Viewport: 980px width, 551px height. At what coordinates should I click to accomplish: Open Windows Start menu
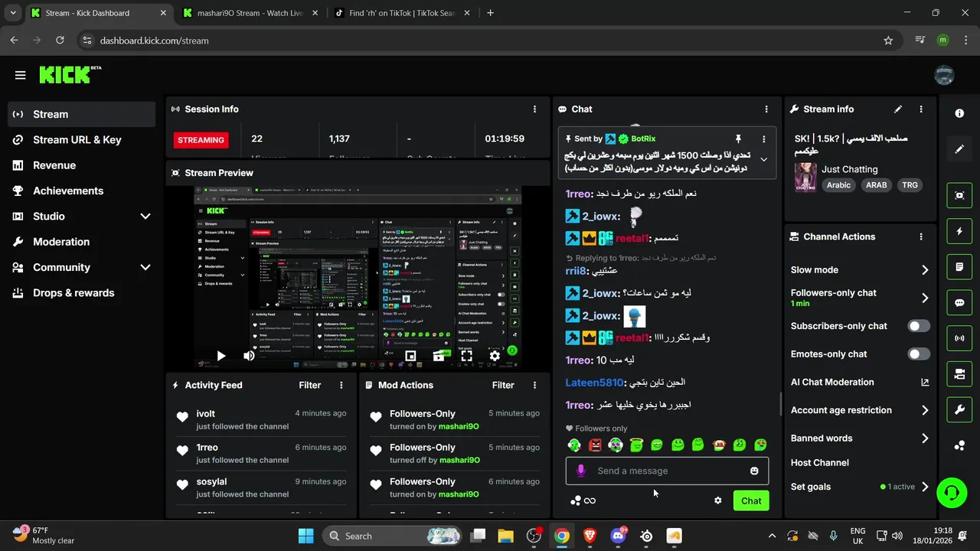(305, 536)
